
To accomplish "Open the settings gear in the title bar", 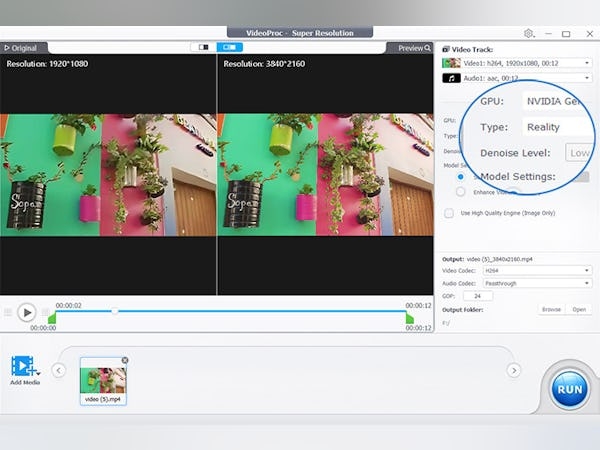I will [528, 34].
